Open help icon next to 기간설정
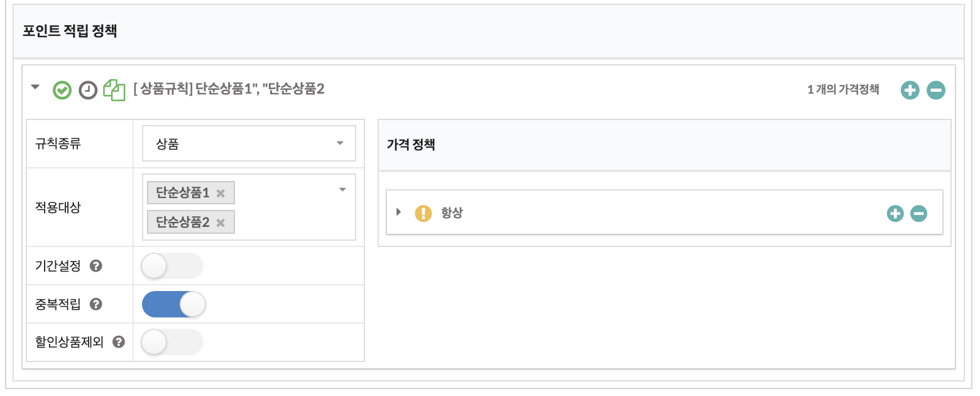The height and width of the screenshot is (396, 980). [95, 266]
